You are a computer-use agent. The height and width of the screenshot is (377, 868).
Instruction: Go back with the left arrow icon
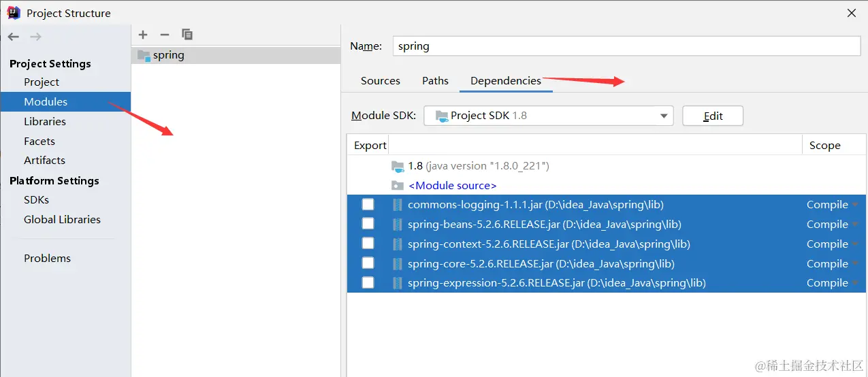(x=14, y=36)
